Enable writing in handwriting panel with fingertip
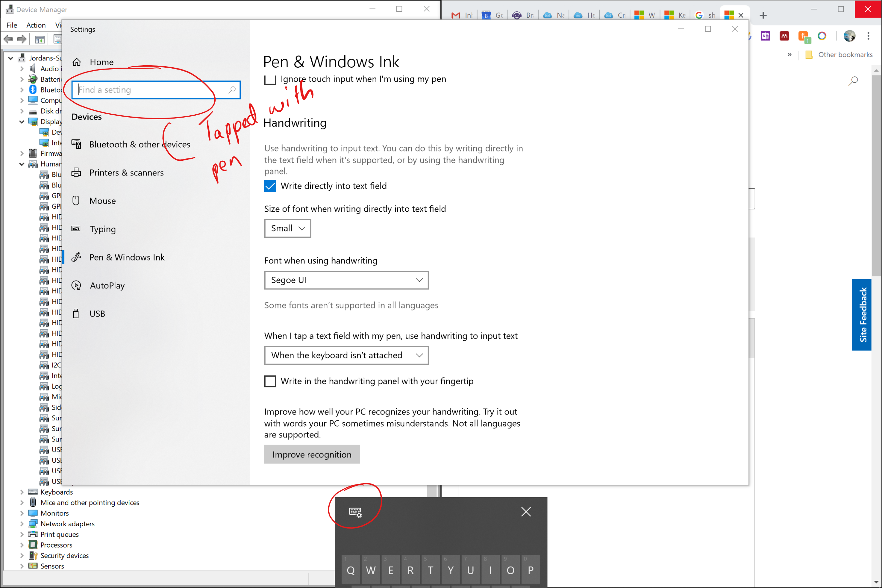The height and width of the screenshot is (588, 882). click(270, 381)
